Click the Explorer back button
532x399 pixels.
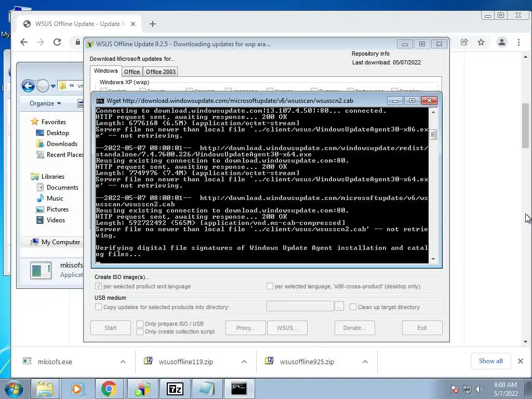click(28, 86)
